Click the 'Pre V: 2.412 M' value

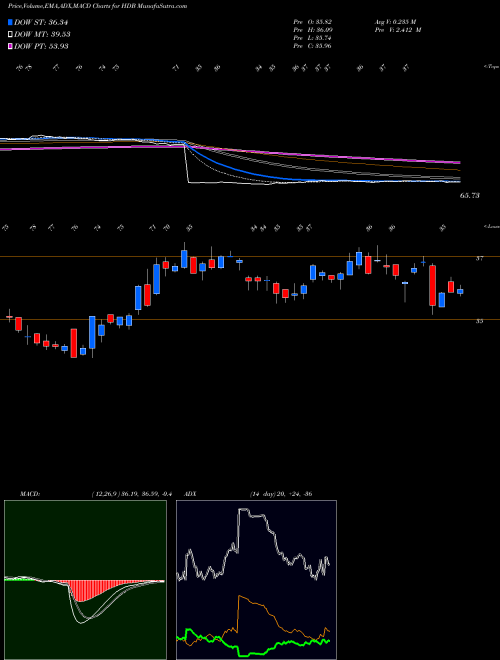tap(400, 30)
